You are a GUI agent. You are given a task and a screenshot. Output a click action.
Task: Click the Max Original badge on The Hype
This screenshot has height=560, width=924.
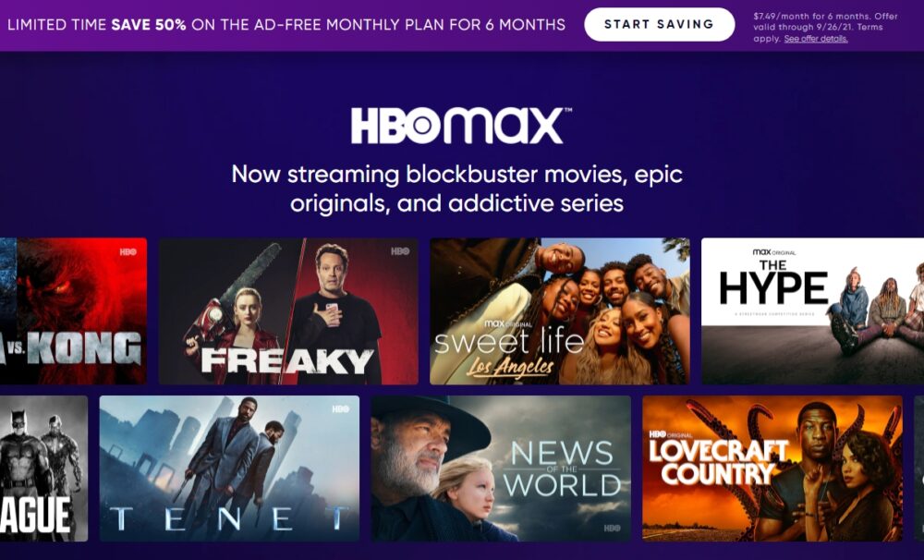(773, 252)
